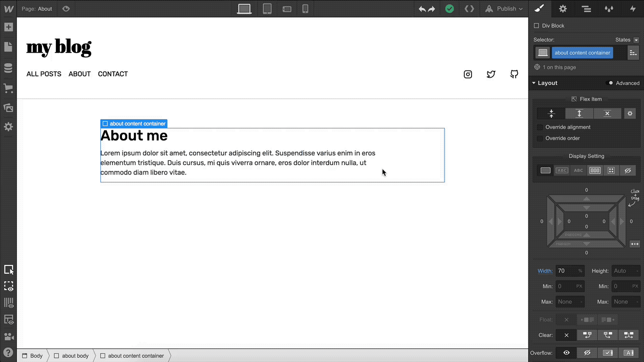The width and height of the screenshot is (644, 362).
Task: Click ALL POSTS nav link
Action: 44,74
